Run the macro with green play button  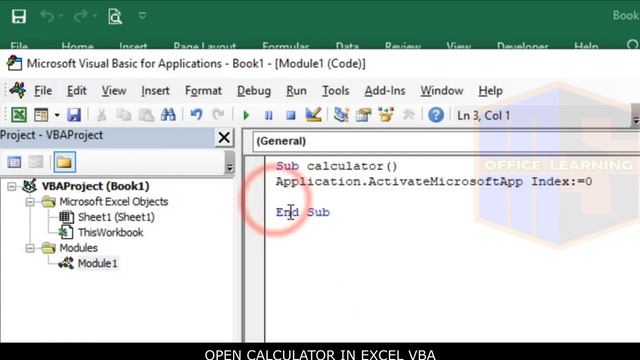point(246,116)
